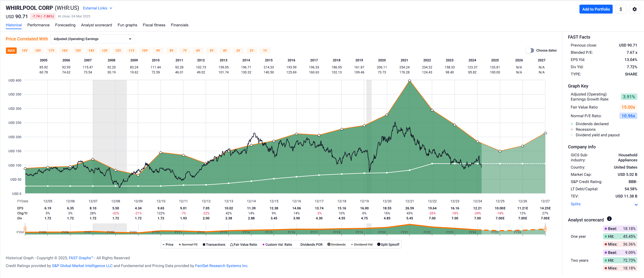The height and width of the screenshot is (278, 644).
Task: Click the right handle of range slider
Action: pos(545,229)
